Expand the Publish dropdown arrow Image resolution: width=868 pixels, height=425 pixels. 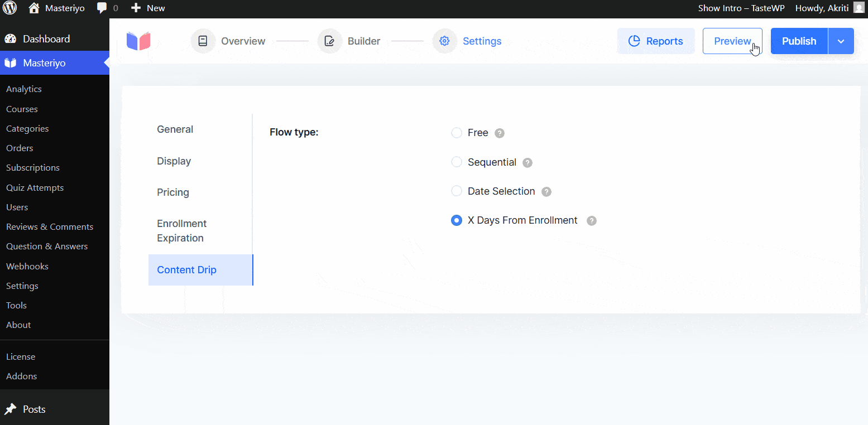tap(841, 41)
